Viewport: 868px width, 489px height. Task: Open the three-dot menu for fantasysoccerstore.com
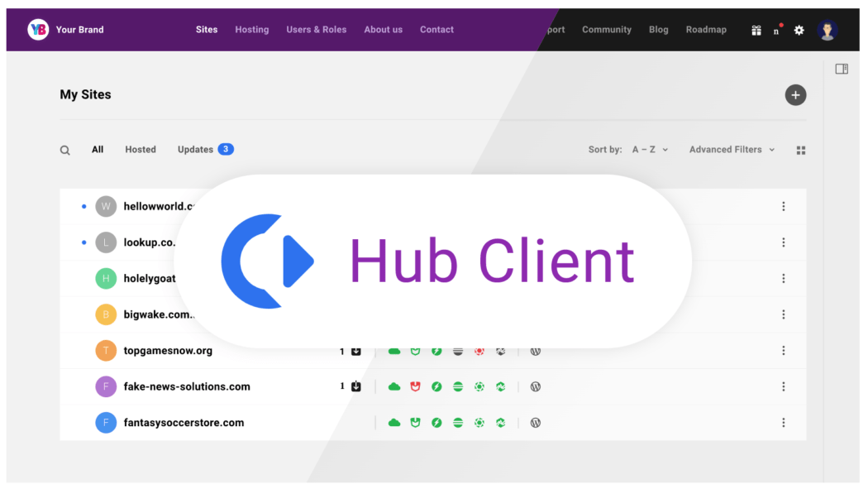783,423
